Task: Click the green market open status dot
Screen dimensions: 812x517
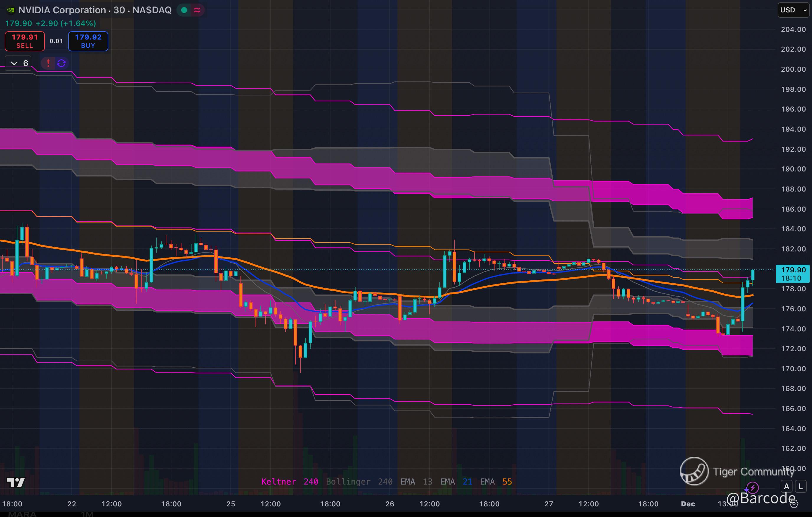Action: tap(184, 10)
